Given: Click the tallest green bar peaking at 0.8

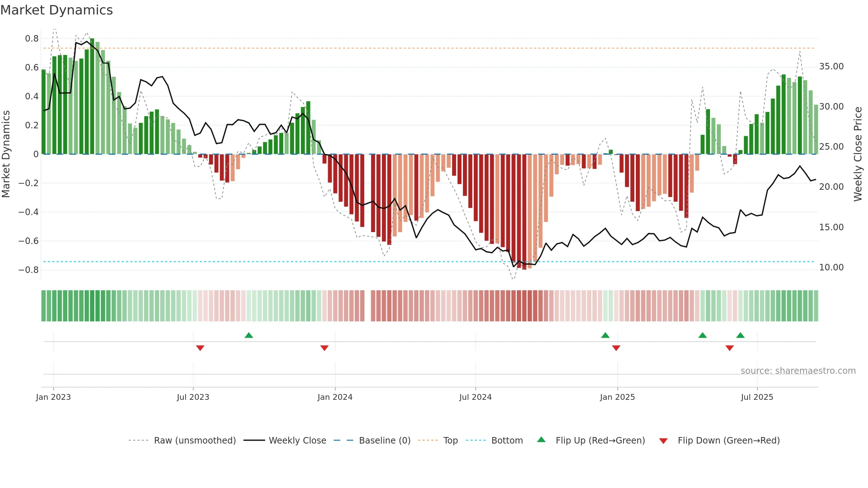Looking at the screenshot, I should (x=92, y=96).
